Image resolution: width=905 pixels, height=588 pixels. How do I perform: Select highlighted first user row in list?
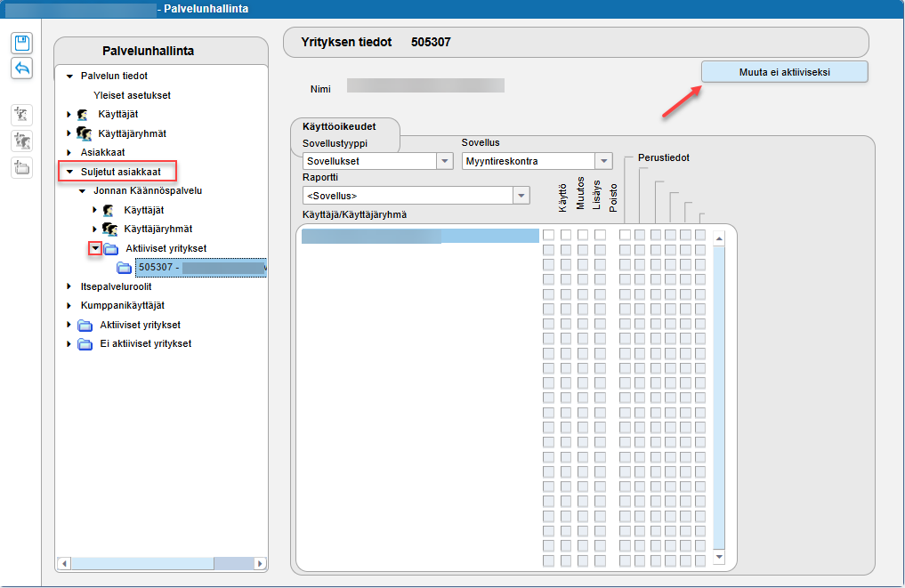pyautogui.click(x=420, y=236)
